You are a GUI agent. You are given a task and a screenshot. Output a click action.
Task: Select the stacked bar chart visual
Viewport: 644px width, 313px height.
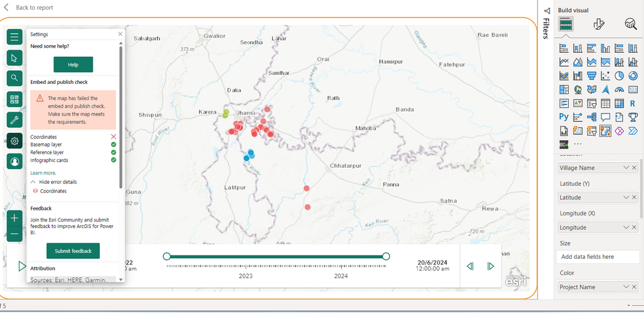564,48
